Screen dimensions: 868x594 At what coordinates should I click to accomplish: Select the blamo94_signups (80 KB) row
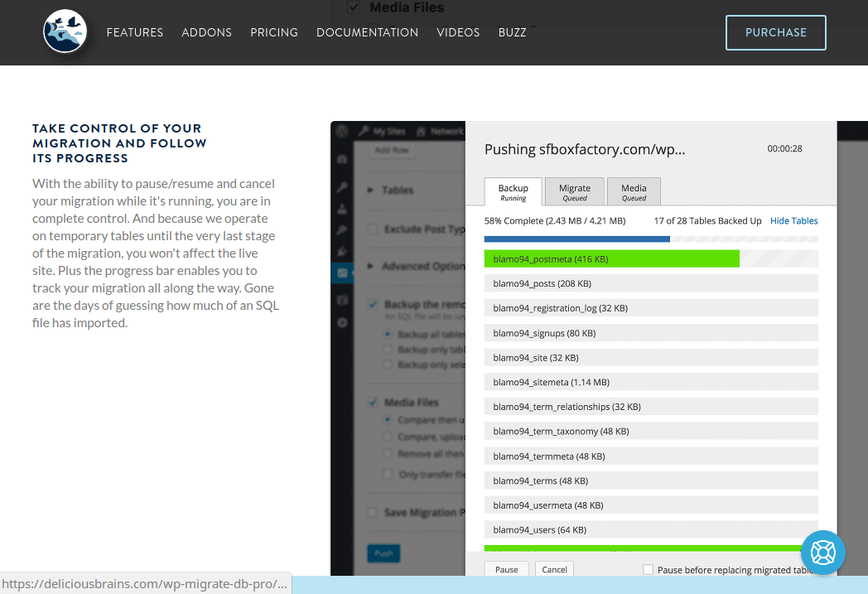(x=651, y=333)
